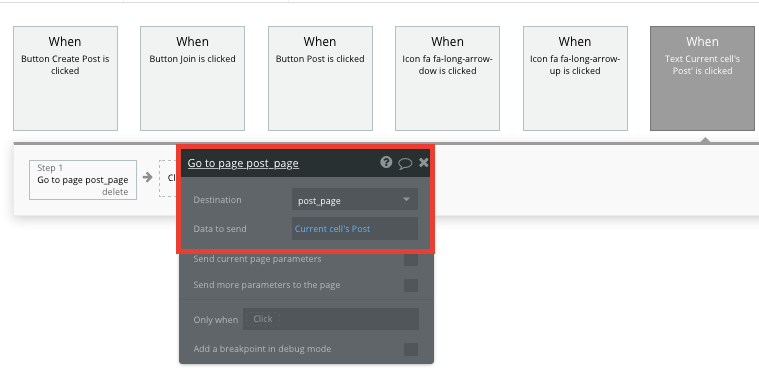Expand the Destination dropdown arrow
The image size is (759, 371).
pos(406,200)
